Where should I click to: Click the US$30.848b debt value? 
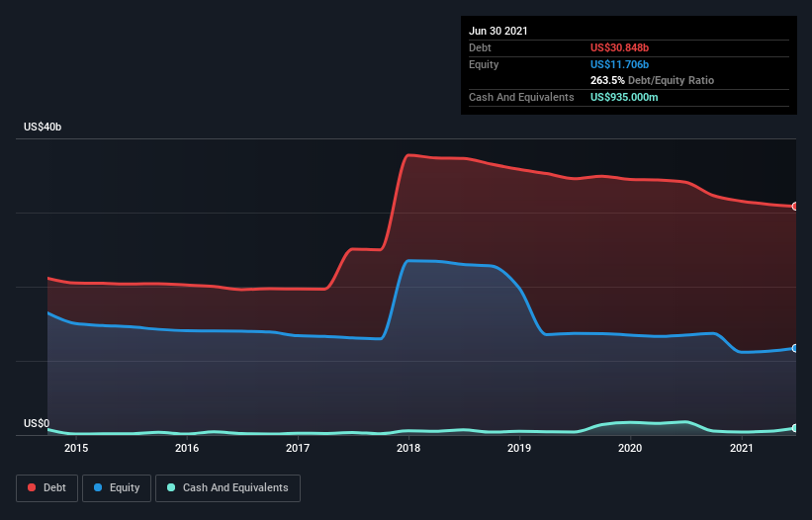[619, 47]
